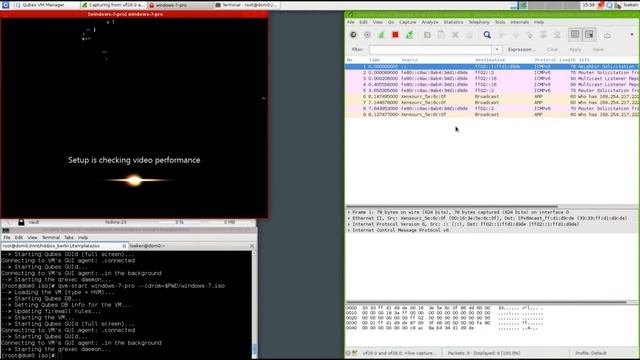Viewport: 640px width, 360px height.
Task: Click Profile: Default in status bar
Action: click(591, 353)
